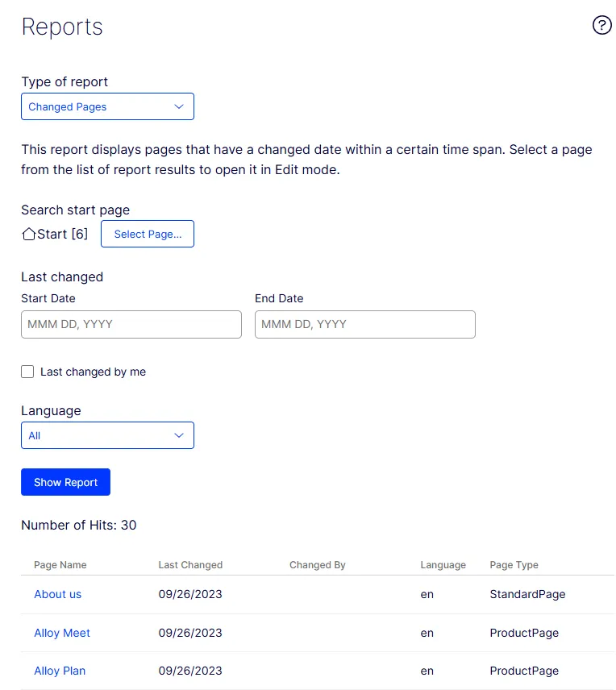
Task: Sort by Changed By column header
Action: (x=318, y=564)
